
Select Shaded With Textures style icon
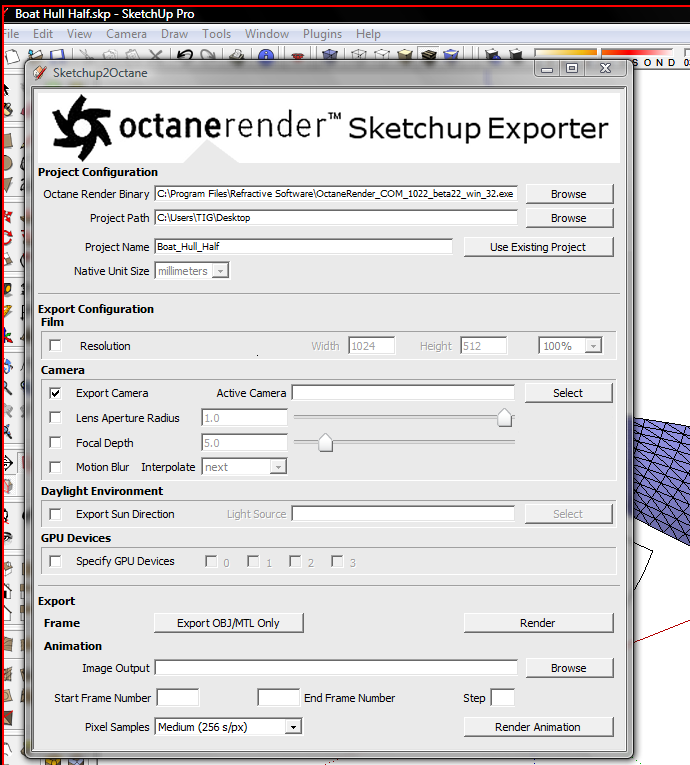pyautogui.click(x=428, y=54)
